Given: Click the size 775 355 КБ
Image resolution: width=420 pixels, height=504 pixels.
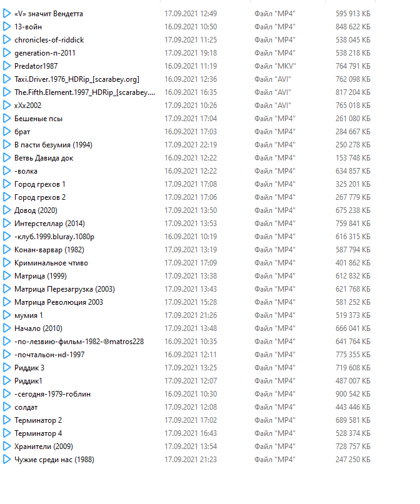Looking at the screenshot, I should click(x=352, y=355).
